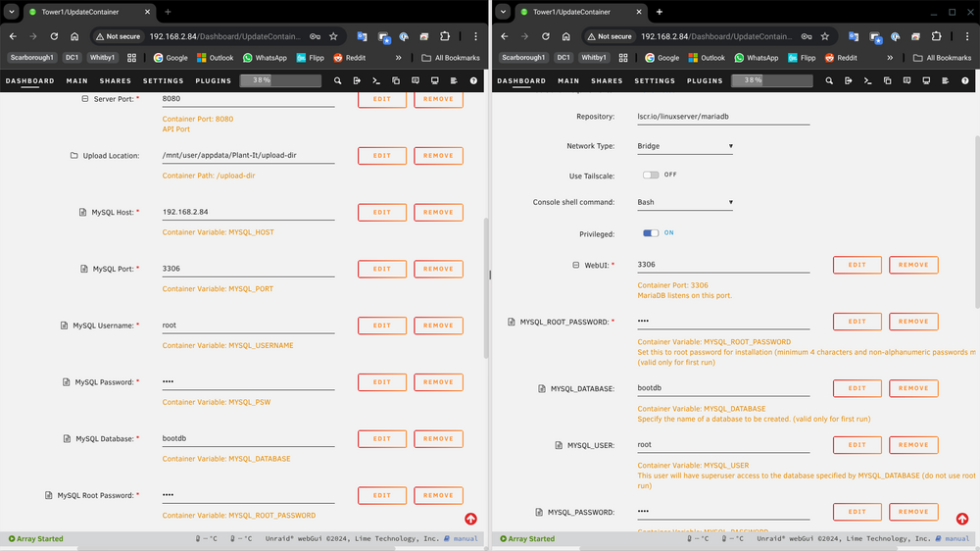Open feedback icon in left window toolbar
Viewport: 980px width, 551px height.
click(415, 80)
